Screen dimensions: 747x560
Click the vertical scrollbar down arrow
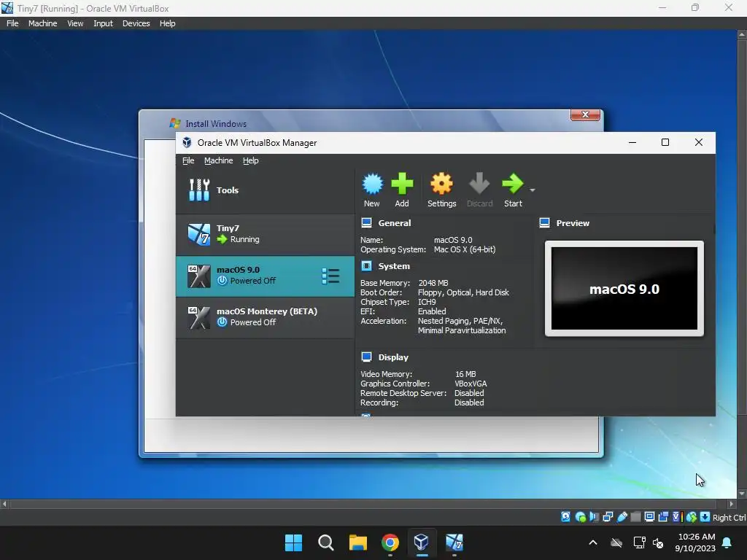pos(742,494)
